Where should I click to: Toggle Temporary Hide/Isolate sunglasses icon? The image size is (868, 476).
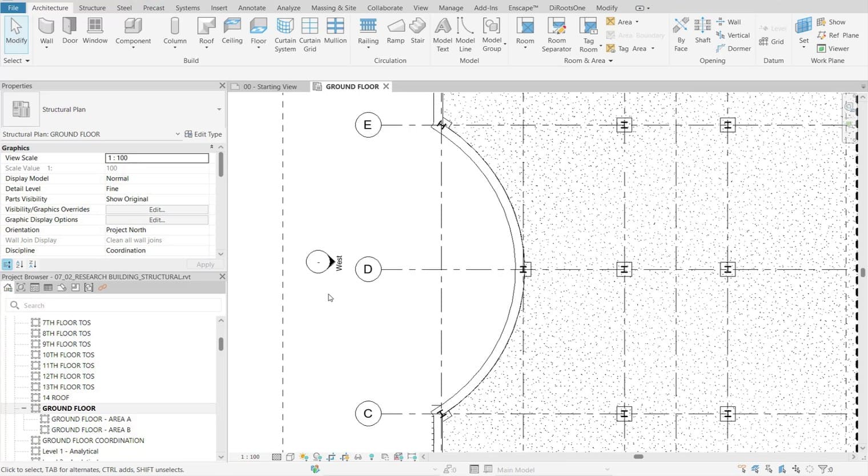point(358,457)
